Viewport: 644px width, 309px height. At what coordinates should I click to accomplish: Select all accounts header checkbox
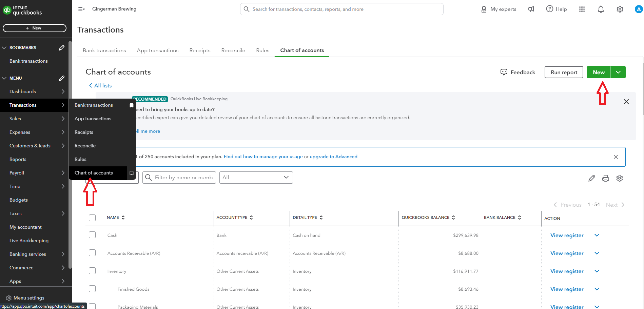92,218
